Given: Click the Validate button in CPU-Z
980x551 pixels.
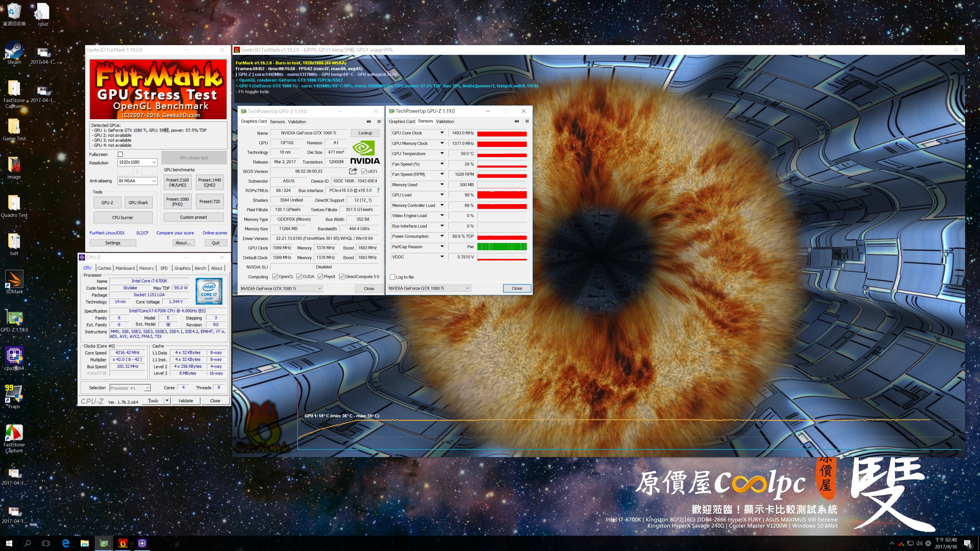Looking at the screenshot, I should click(186, 400).
